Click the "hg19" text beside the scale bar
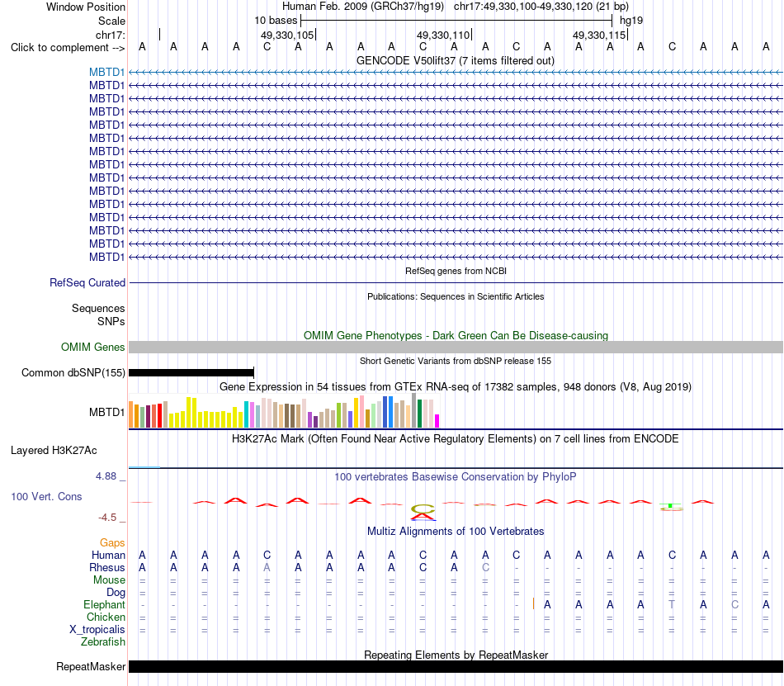 (x=631, y=21)
